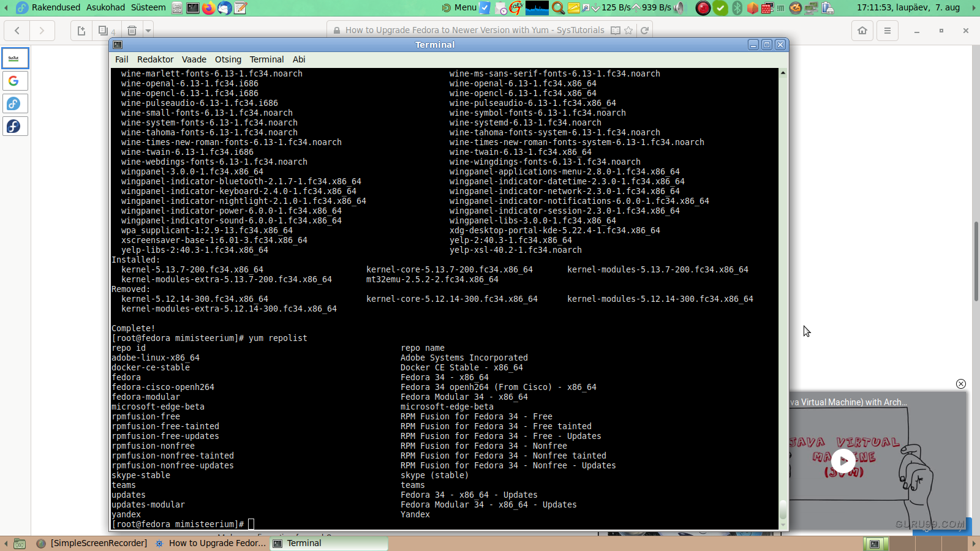Launch Firefox from the top panel
980x551 pixels.
coord(209,8)
